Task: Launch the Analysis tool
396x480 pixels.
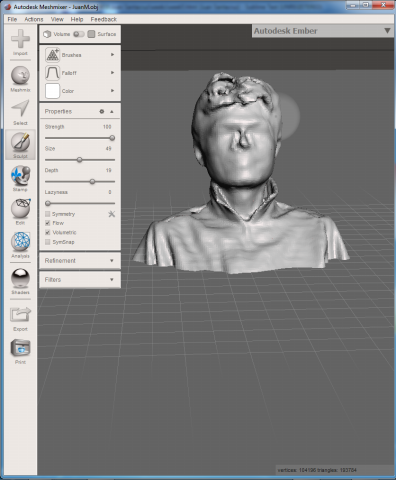Action: click(20, 241)
